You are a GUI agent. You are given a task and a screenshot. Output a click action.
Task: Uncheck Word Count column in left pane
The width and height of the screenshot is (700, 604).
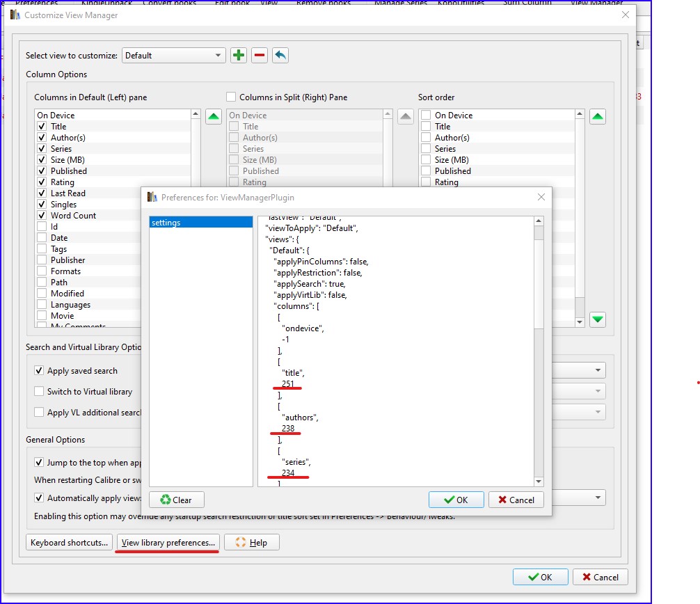click(42, 215)
